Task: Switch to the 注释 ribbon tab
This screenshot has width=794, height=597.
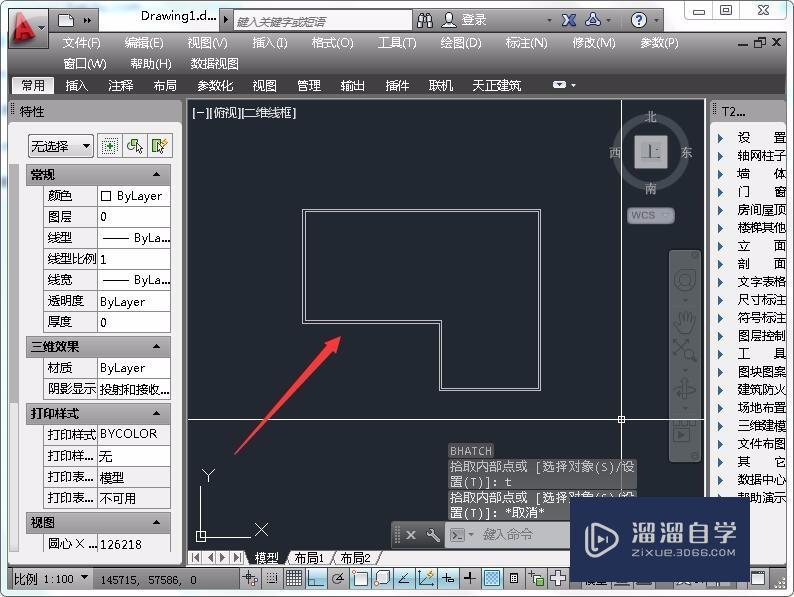Action: (x=121, y=86)
